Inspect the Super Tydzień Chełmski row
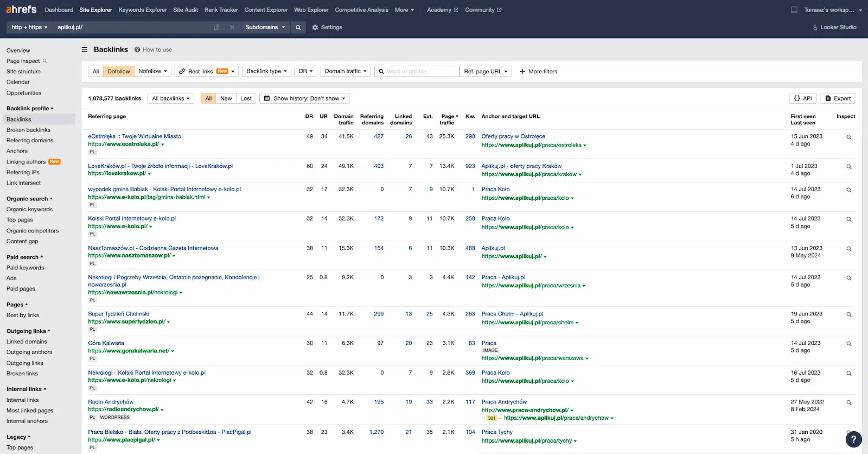 click(849, 314)
